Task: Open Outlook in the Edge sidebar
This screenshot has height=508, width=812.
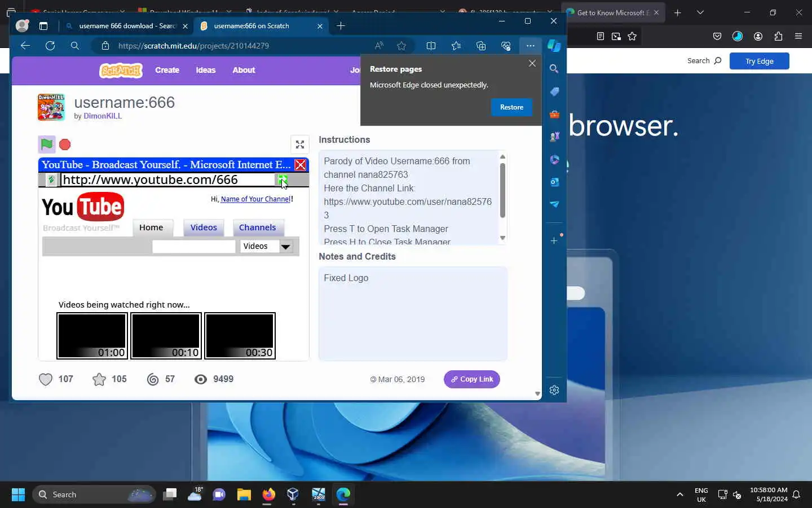Action: (554, 182)
